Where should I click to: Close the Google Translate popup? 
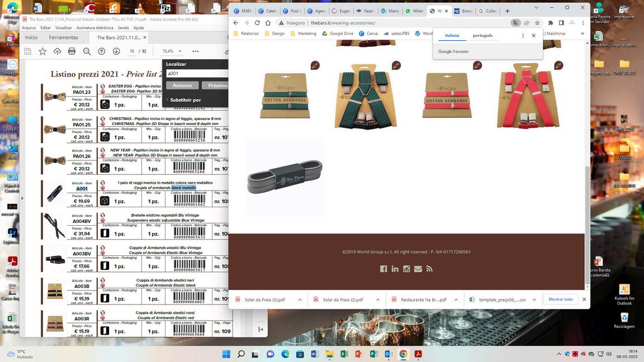tap(533, 36)
